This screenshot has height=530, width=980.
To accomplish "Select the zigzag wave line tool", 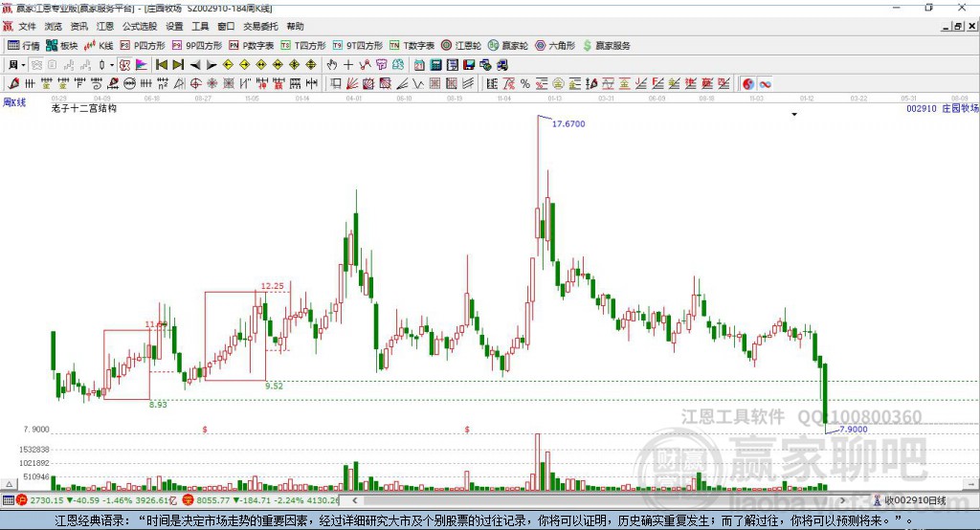I will (417, 84).
